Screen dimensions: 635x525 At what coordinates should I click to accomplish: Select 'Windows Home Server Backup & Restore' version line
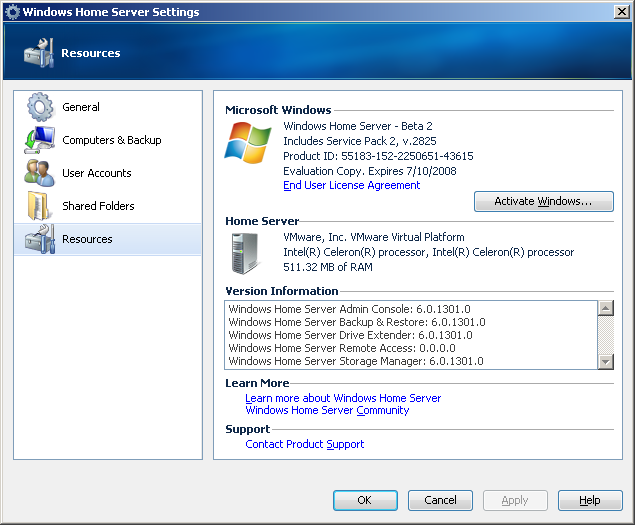(x=357, y=322)
